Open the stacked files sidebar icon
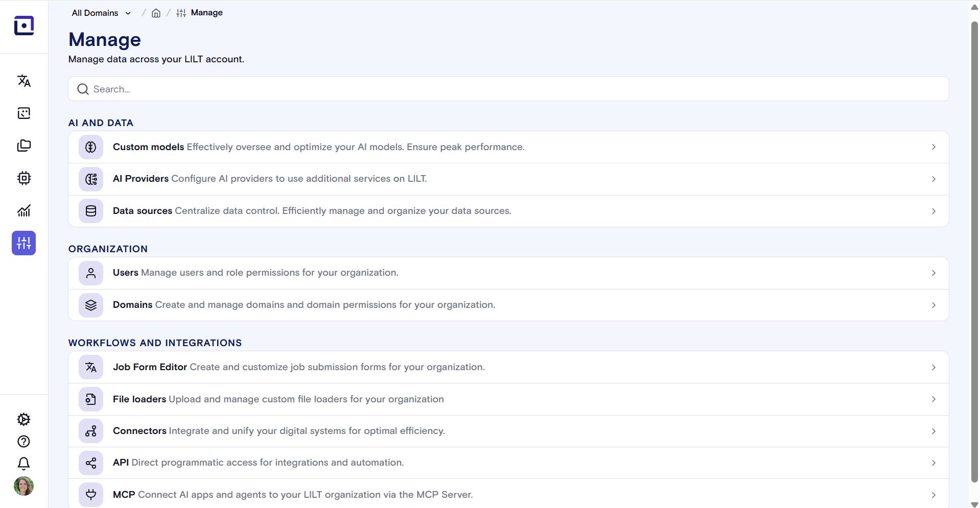 tap(24, 146)
